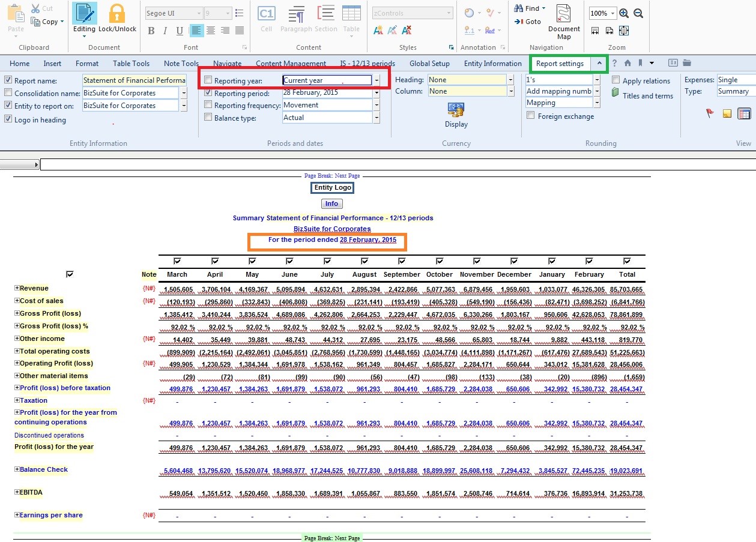Viewport: 756px width, 542px height.
Task: Open the Table Tools tab
Action: [x=131, y=64]
